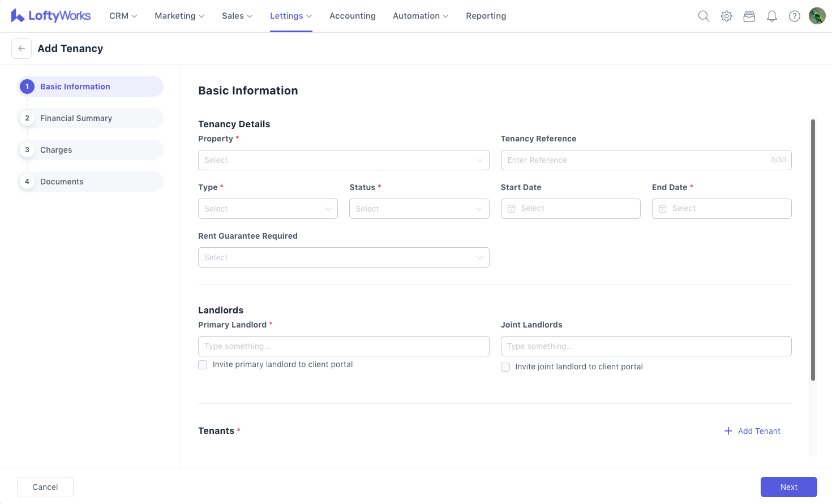Open the notifications bell

click(771, 16)
